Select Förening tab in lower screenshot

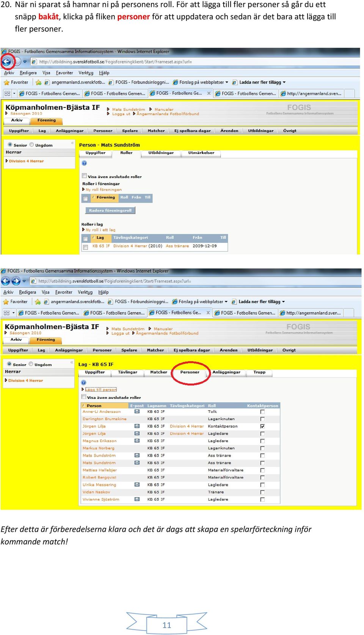coord(45,340)
